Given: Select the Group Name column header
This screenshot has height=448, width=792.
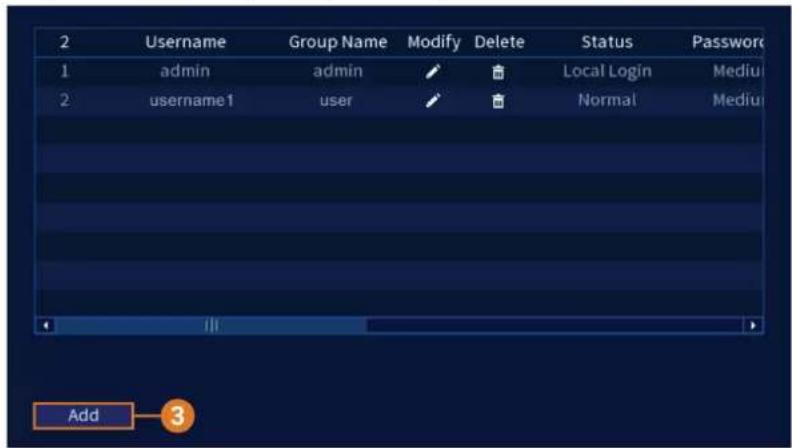Looking at the screenshot, I should pos(338,42).
